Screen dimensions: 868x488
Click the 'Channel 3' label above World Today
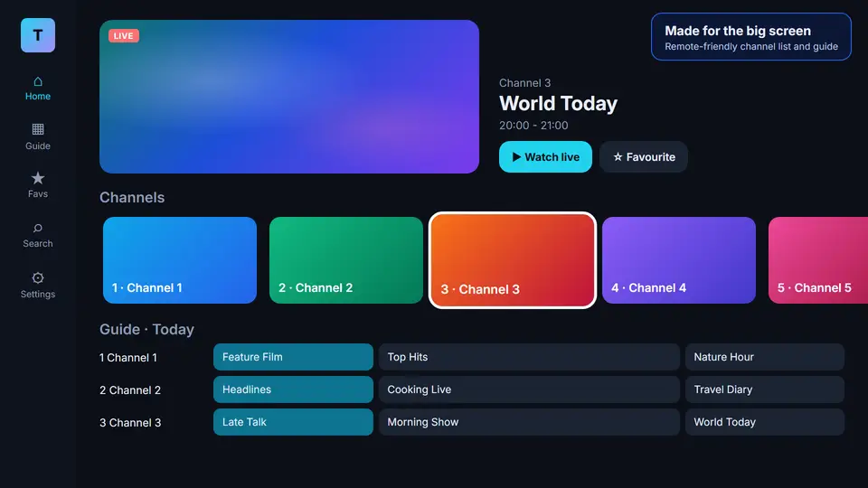click(x=524, y=83)
